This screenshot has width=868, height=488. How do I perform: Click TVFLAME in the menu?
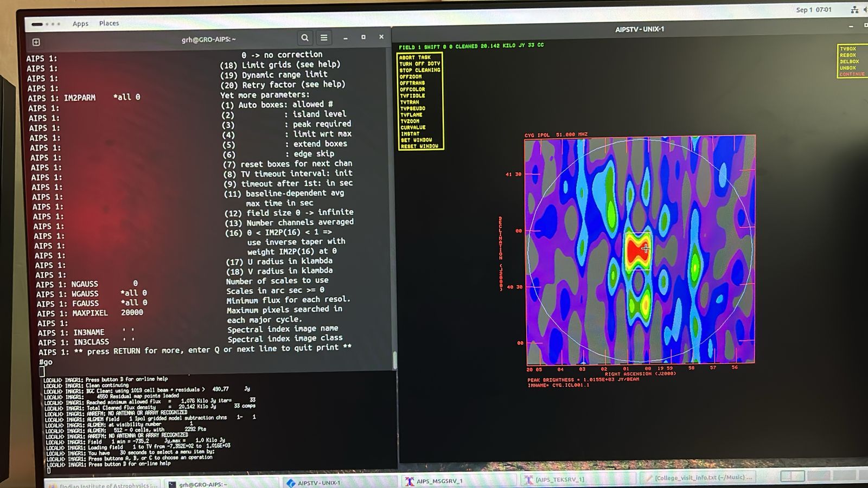click(x=411, y=115)
